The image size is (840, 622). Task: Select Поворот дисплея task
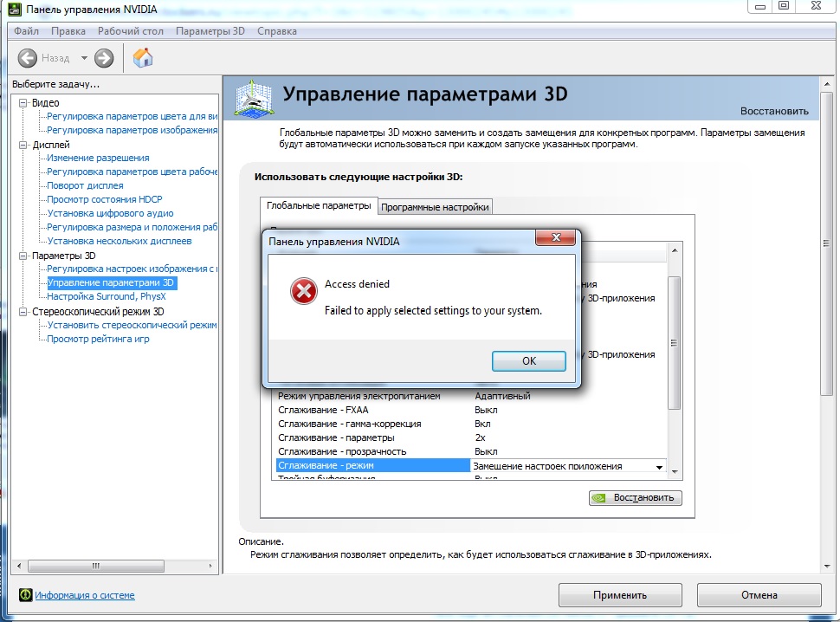tap(85, 185)
